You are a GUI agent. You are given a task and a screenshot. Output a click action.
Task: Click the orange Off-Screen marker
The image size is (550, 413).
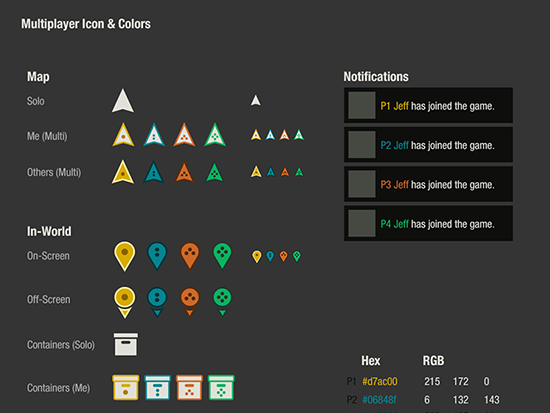point(190,302)
